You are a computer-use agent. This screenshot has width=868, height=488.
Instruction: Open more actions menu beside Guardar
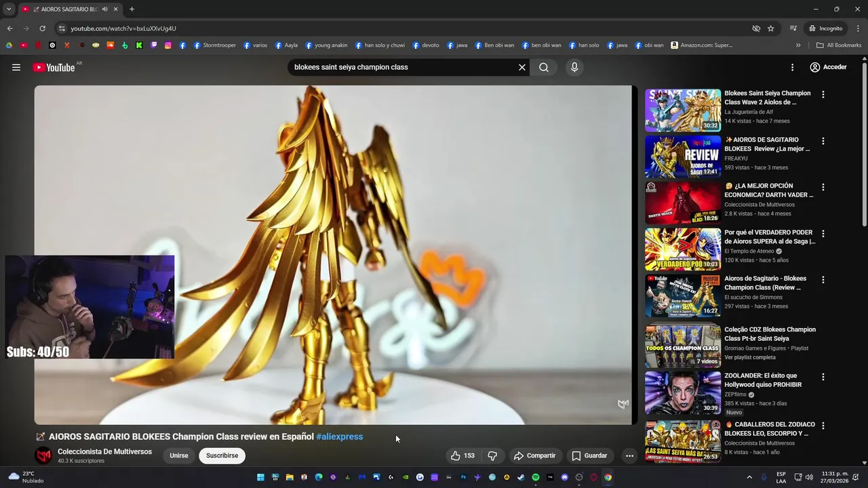pos(629,455)
